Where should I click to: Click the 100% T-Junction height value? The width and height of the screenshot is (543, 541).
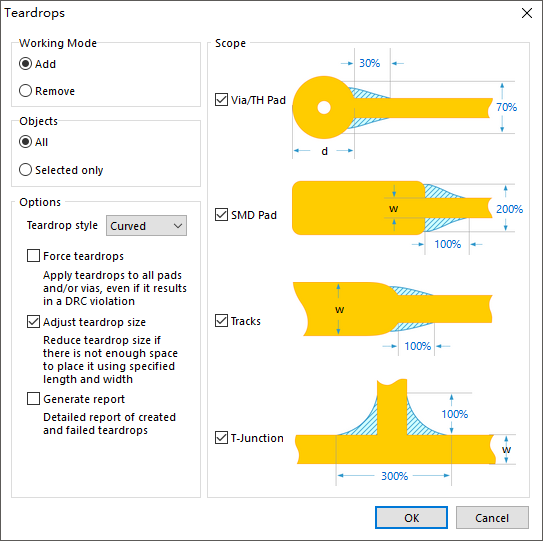pos(455,414)
